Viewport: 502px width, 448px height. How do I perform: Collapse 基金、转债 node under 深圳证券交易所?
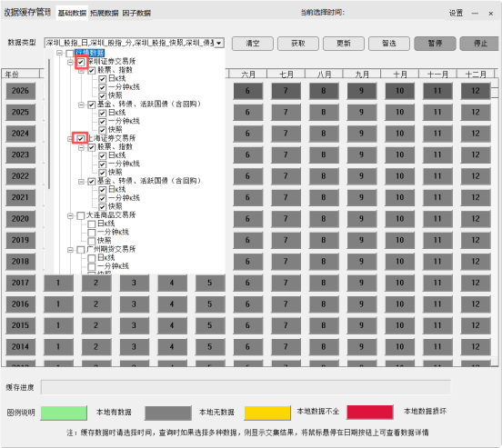click(81, 105)
